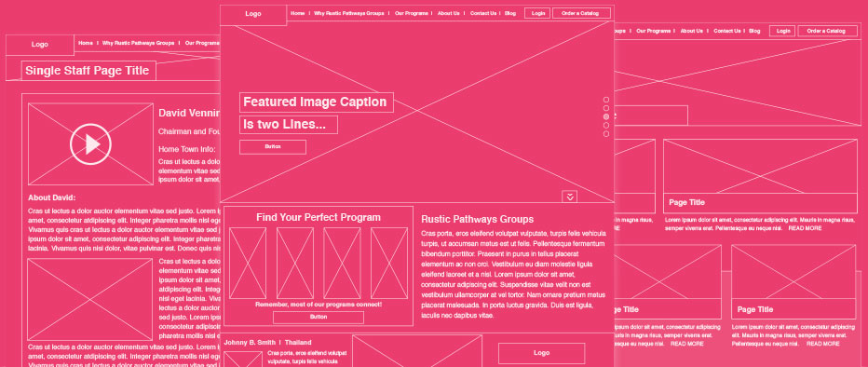Image resolution: width=868 pixels, height=367 pixels.
Task: Open Home in the center window navigation
Action: pos(298,13)
